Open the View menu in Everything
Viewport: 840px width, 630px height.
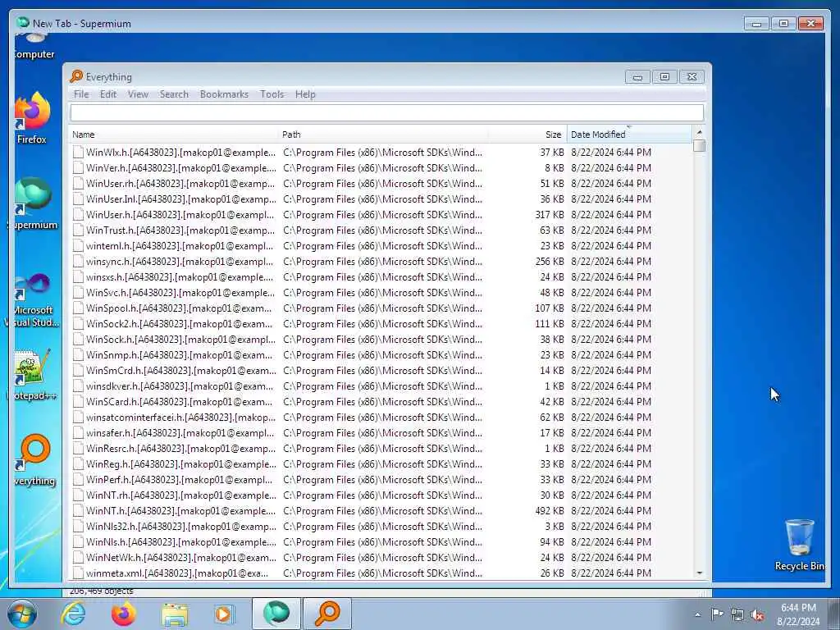click(138, 94)
